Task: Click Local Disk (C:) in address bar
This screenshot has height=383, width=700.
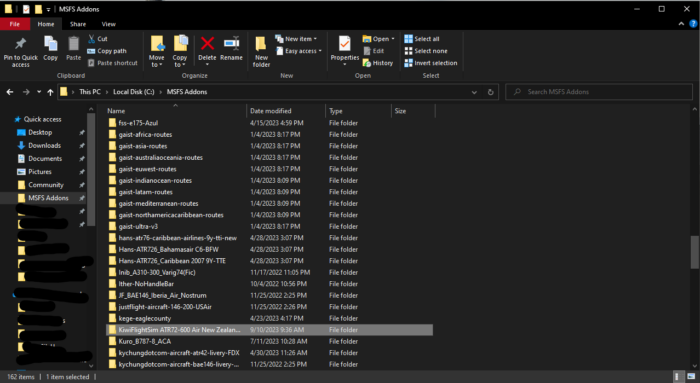Action: pos(133,92)
